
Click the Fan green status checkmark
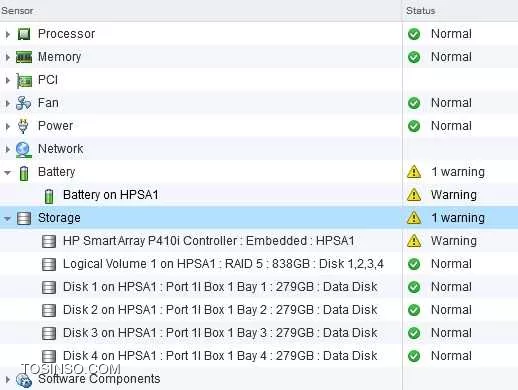[x=414, y=103]
